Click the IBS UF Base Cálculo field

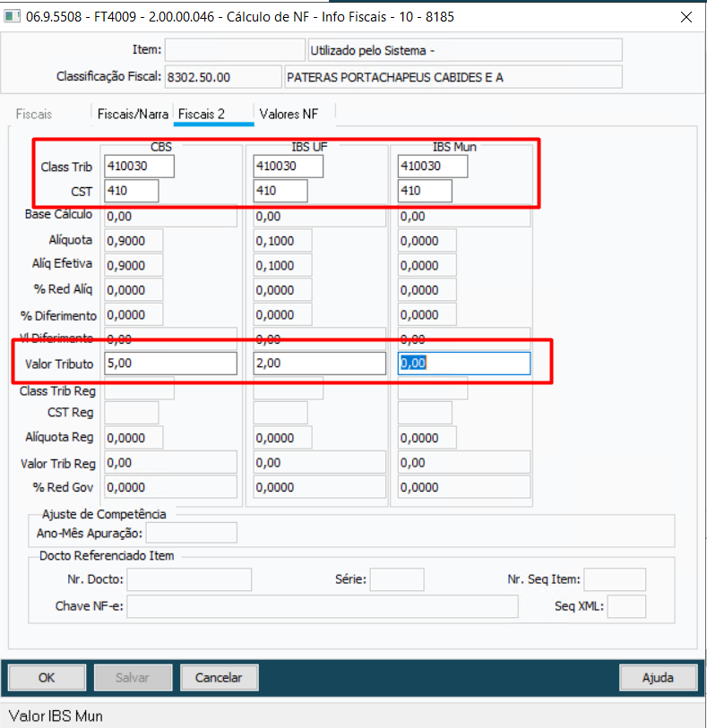[320, 217]
